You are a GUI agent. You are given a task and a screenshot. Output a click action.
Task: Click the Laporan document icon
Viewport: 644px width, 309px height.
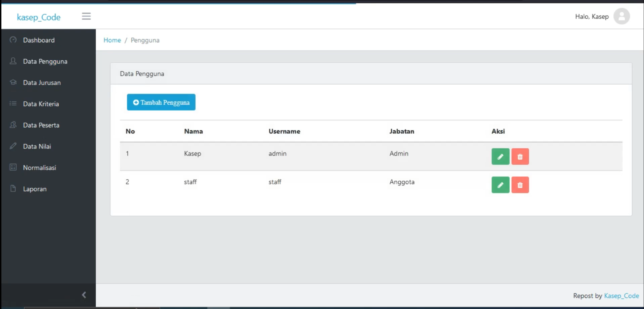coord(13,188)
